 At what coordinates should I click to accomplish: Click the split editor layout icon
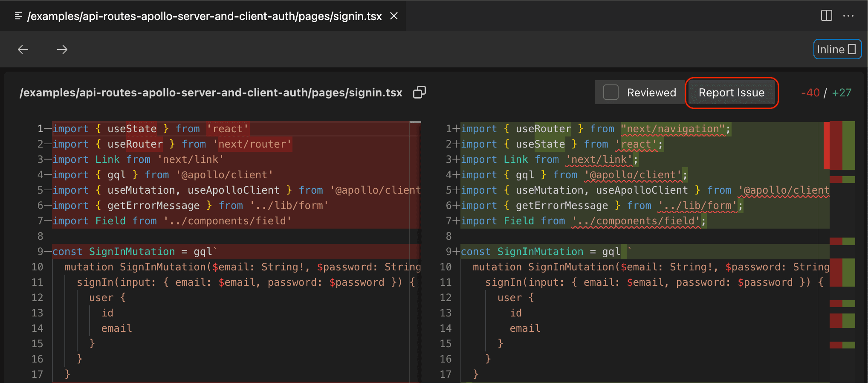click(826, 16)
